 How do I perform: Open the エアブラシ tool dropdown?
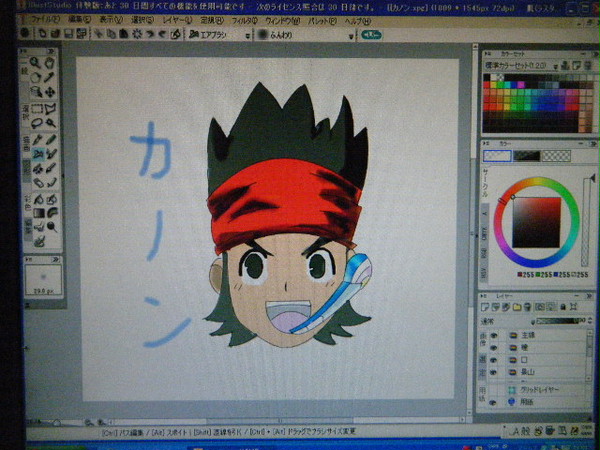248,36
